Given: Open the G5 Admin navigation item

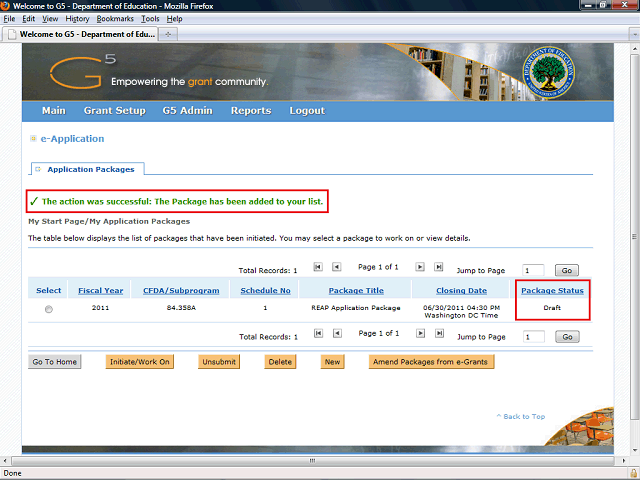Looking at the screenshot, I should click(187, 111).
